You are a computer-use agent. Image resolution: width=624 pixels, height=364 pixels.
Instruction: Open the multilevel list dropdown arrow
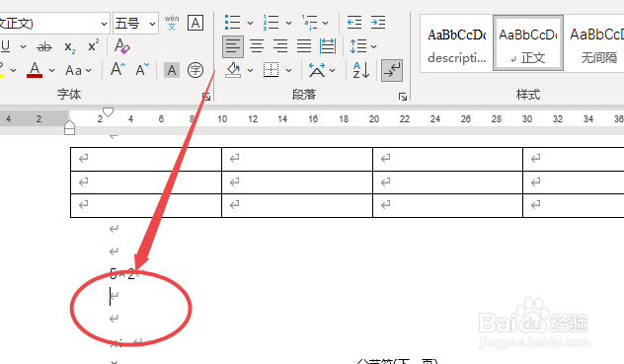(x=326, y=23)
